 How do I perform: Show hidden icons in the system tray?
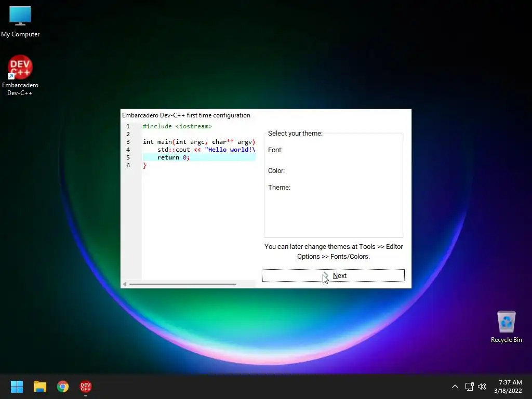455,387
